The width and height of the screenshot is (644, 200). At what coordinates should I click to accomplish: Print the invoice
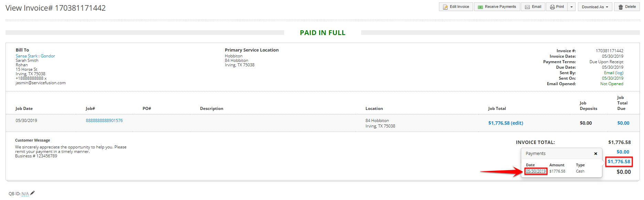point(557,7)
